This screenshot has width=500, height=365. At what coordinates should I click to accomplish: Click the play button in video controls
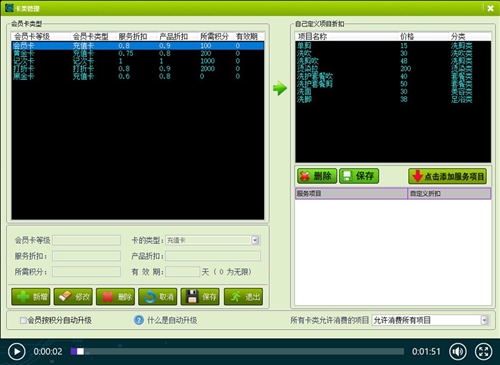(x=17, y=351)
